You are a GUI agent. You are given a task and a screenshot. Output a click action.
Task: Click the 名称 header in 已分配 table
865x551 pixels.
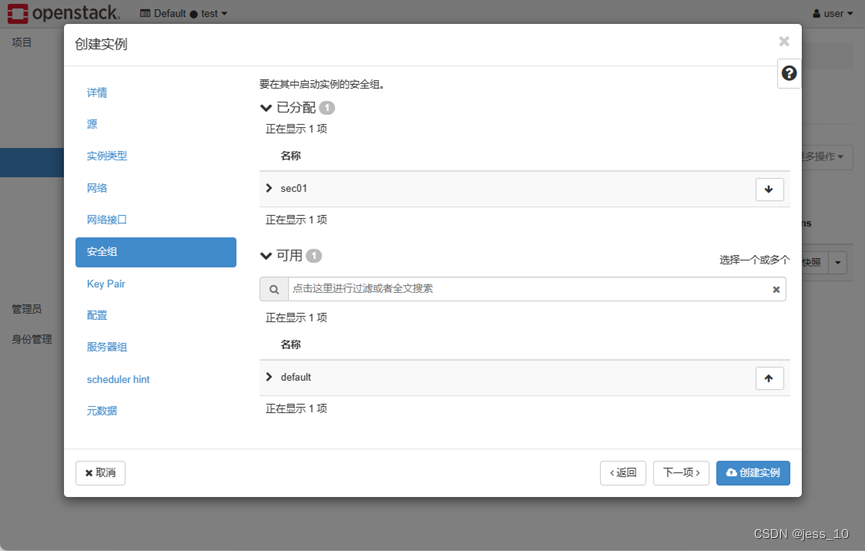pos(291,156)
